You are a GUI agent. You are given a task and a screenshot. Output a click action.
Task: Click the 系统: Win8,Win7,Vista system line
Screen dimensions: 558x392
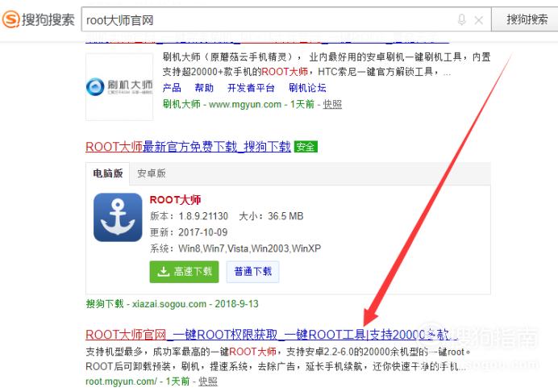click(235, 248)
